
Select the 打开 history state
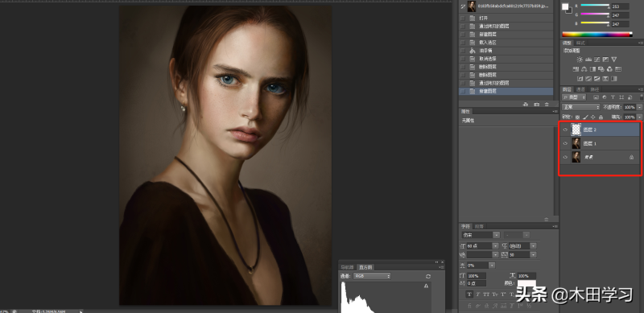506,18
